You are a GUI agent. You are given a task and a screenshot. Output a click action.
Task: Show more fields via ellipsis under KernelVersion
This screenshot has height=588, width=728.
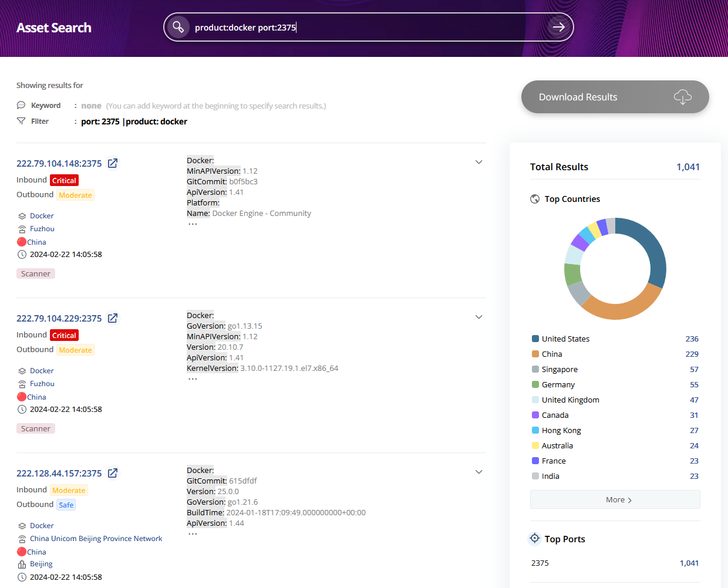pyautogui.click(x=193, y=379)
